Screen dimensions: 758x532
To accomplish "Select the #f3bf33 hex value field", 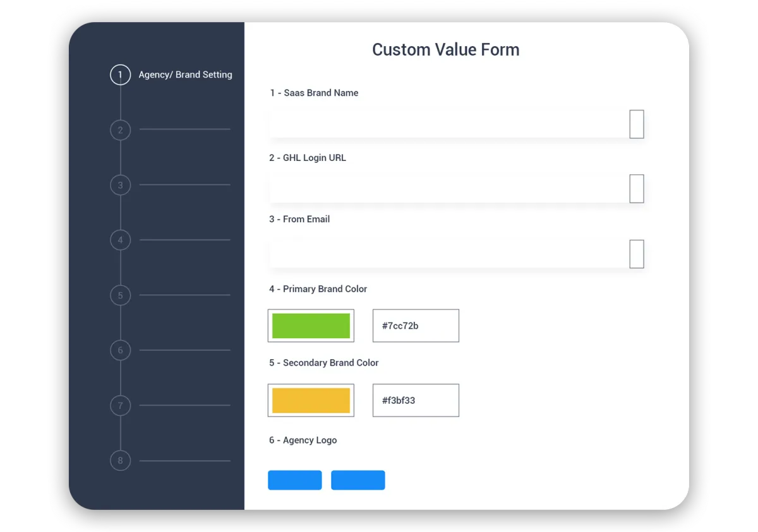I will click(416, 400).
